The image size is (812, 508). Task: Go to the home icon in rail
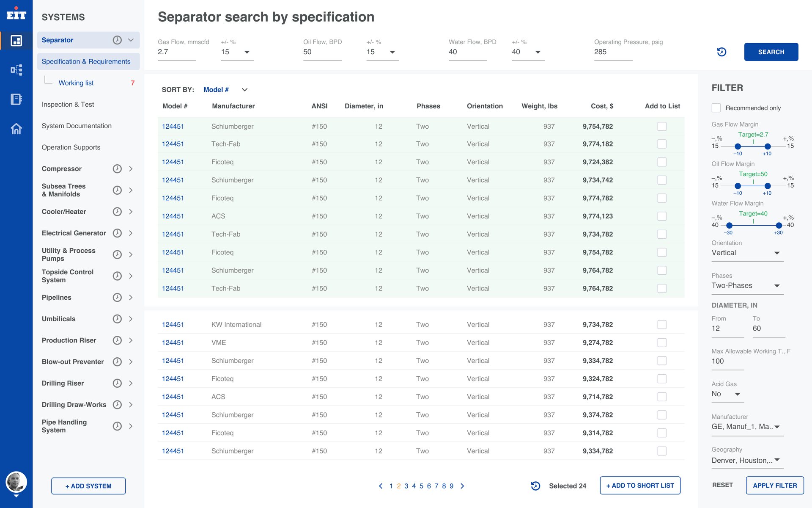click(x=16, y=128)
